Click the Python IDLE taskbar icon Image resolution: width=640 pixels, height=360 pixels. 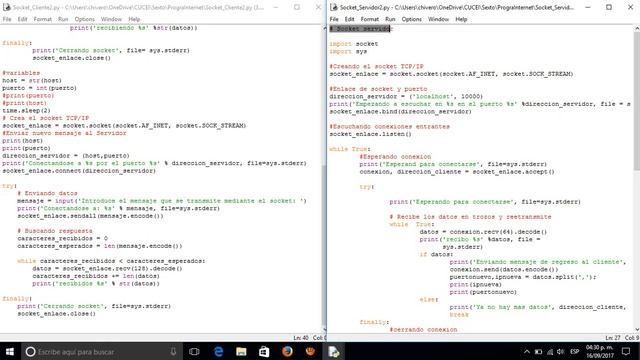click(x=333, y=351)
